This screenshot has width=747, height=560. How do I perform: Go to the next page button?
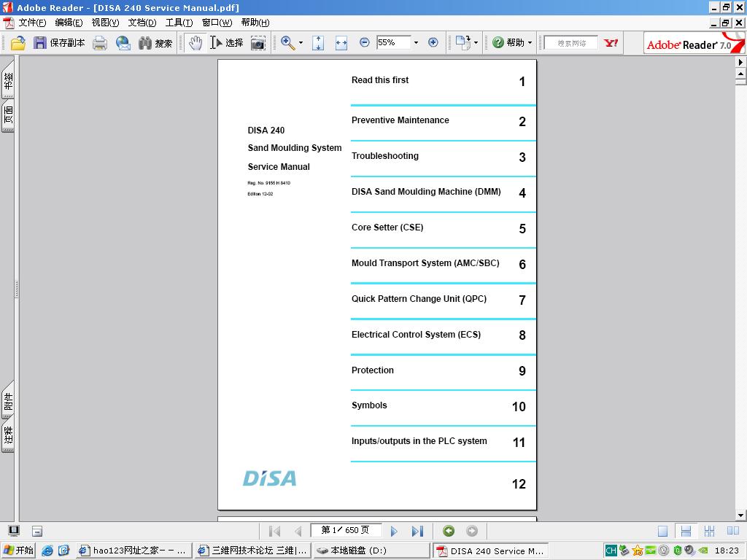coord(393,531)
